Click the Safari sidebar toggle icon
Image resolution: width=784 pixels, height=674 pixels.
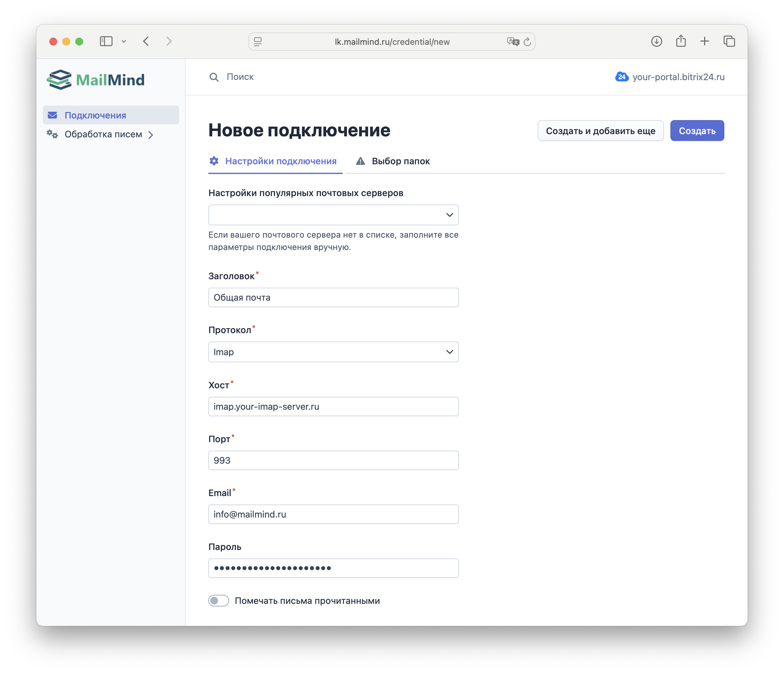tap(106, 41)
